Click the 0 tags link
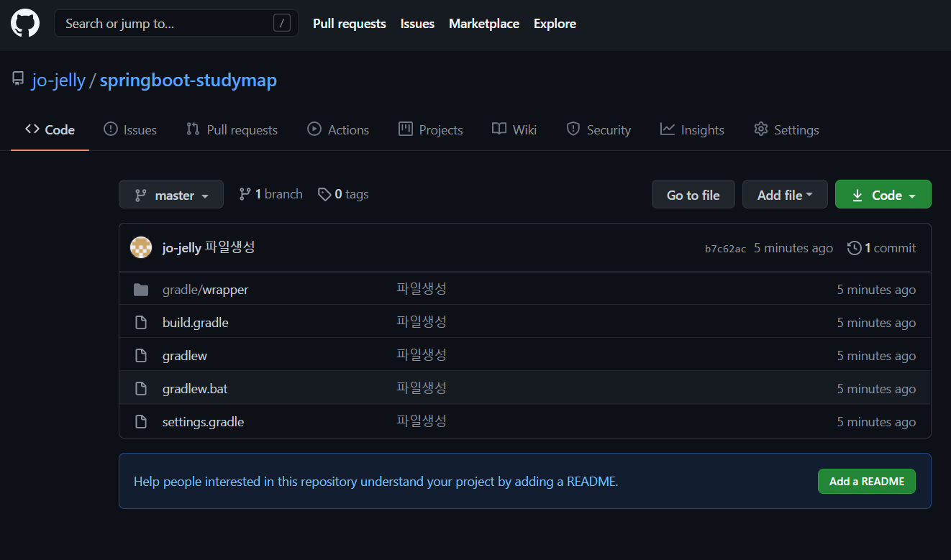 click(x=343, y=194)
